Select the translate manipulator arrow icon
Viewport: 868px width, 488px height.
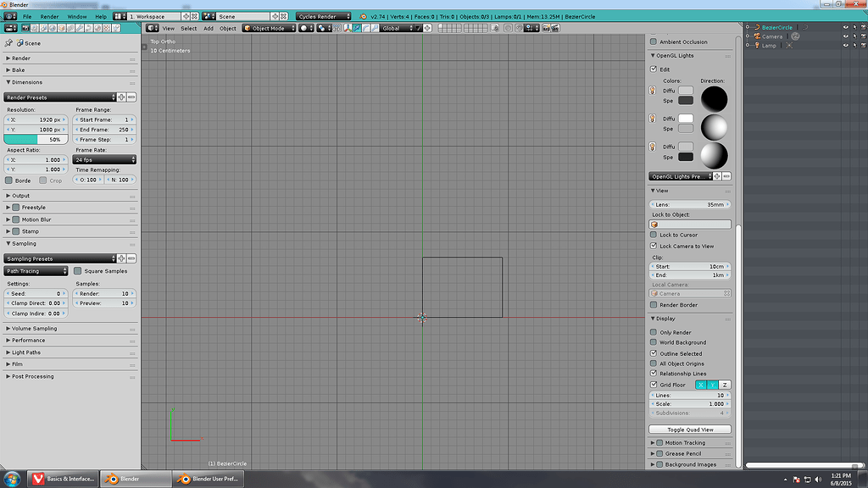click(x=358, y=28)
